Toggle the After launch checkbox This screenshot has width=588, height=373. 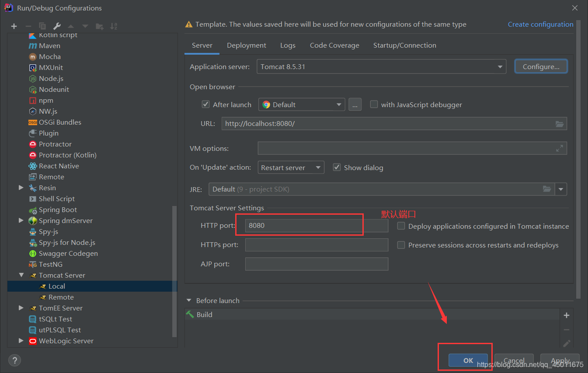tap(206, 105)
